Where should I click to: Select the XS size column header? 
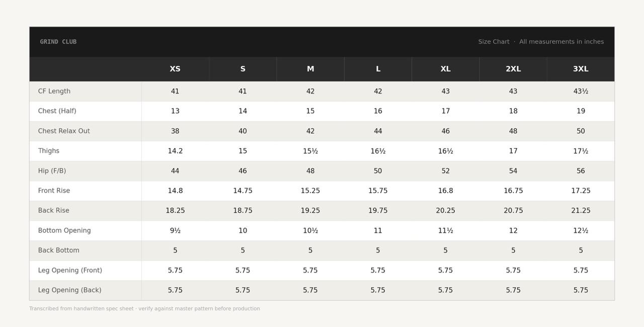(x=175, y=69)
